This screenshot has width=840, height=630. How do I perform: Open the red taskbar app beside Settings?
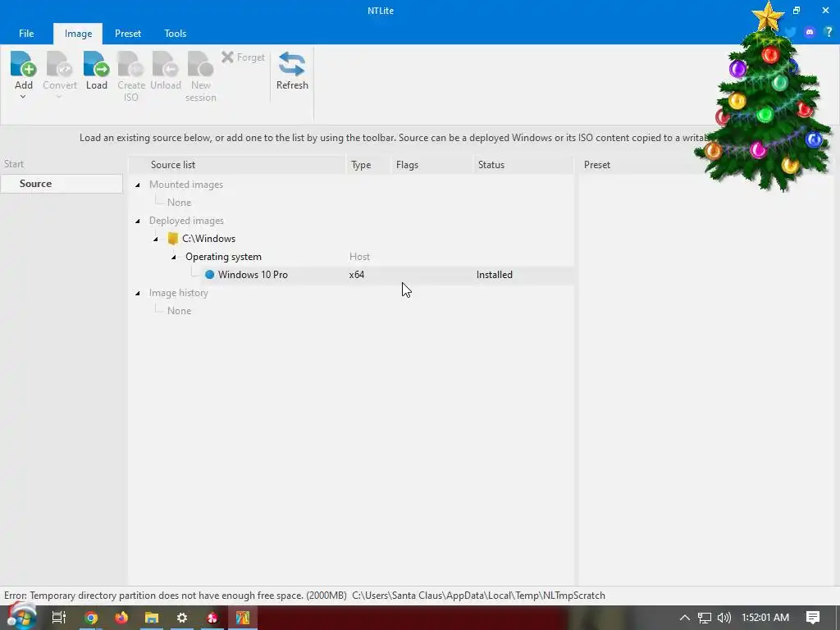click(x=212, y=618)
